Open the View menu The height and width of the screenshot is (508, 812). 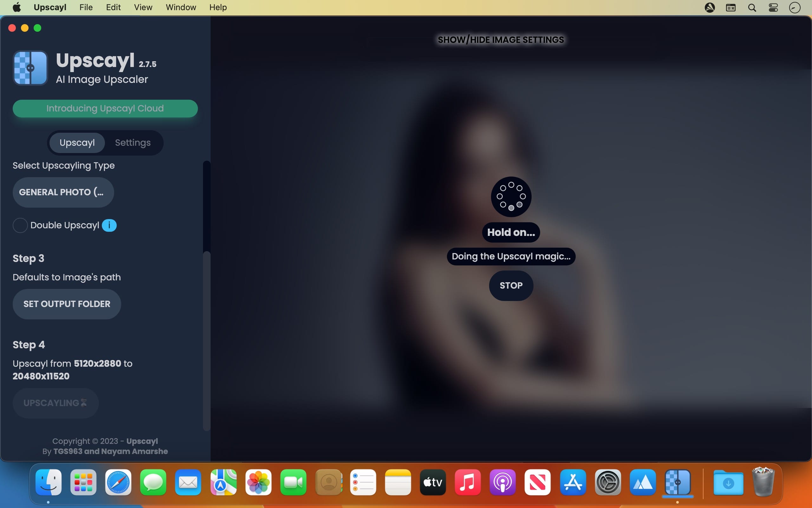tap(143, 7)
